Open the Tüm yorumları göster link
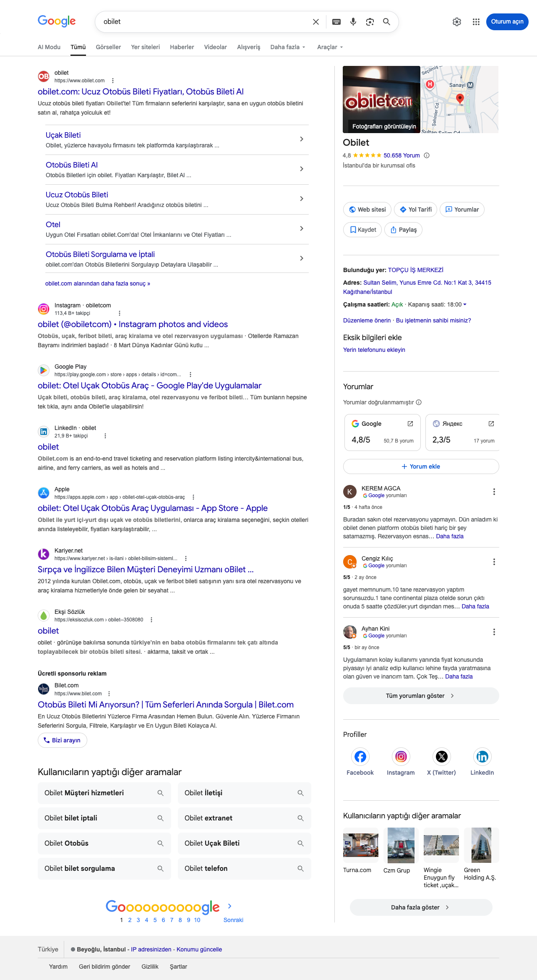The width and height of the screenshot is (537, 980). (421, 696)
